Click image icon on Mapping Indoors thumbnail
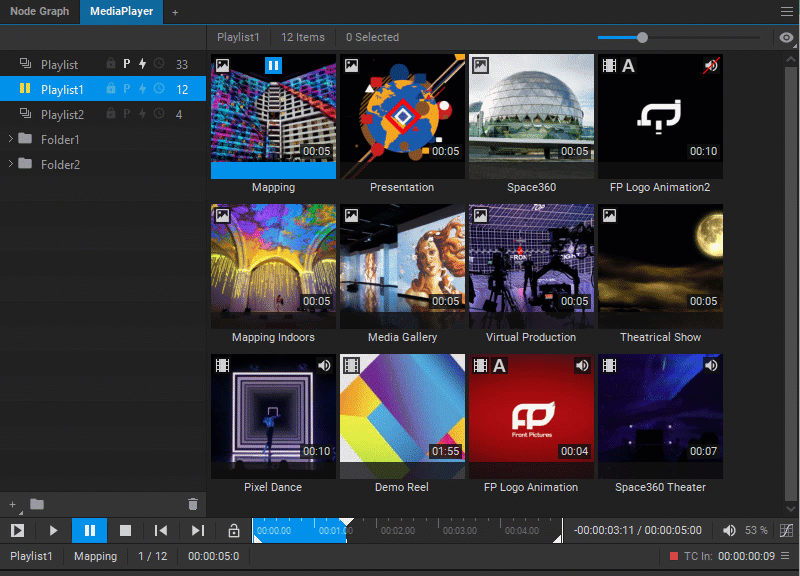This screenshot has height=576, width=800. click(222, 215)
